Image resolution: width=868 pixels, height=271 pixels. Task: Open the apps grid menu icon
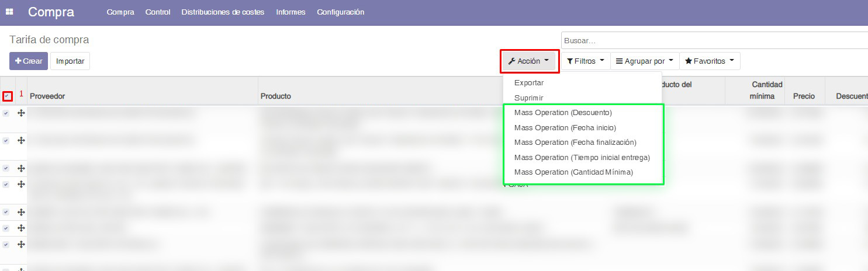[9, 12]
